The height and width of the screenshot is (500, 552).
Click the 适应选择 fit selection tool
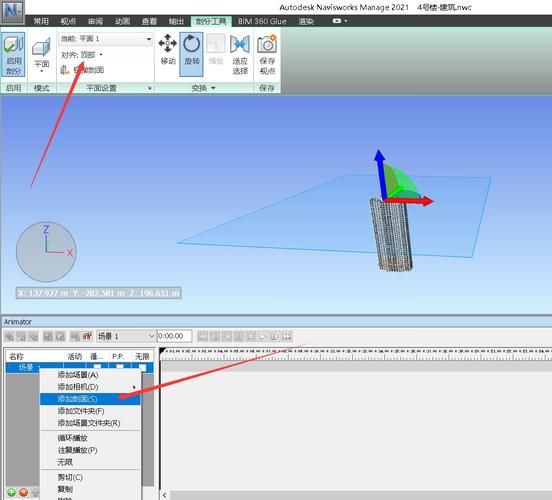tap(240, 54)
